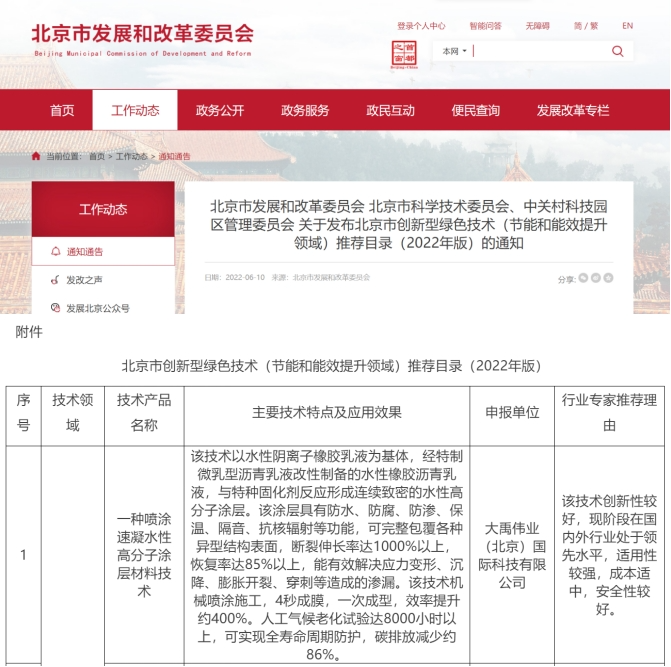The image size is (671, 667).
Task: Click the 一种喷涂速凝水性高分子涂层材料技术 cell
Action: pos(144,555)
